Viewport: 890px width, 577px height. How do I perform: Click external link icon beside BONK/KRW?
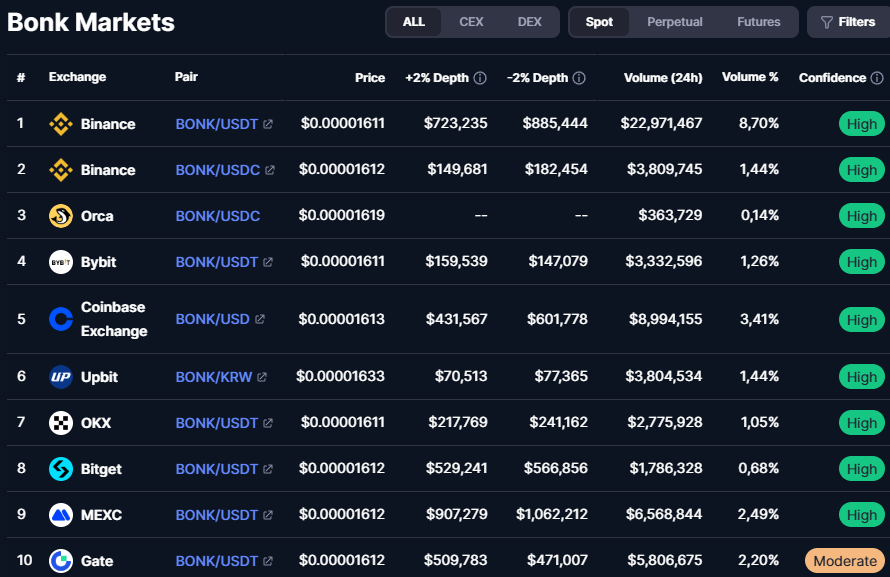262,377
